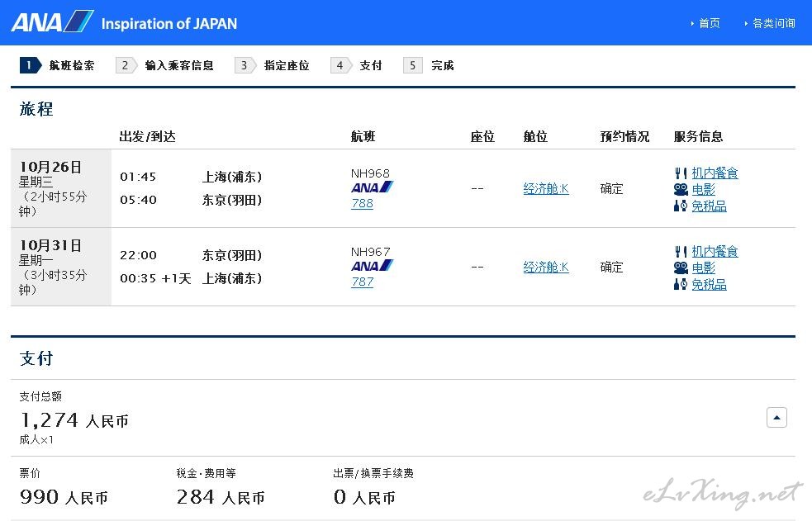Image resolution: width=812 pixels, height=521 pixels.
Task: Open 机内餐食 link for NH967 flight
Action: (x=715, y=252)
